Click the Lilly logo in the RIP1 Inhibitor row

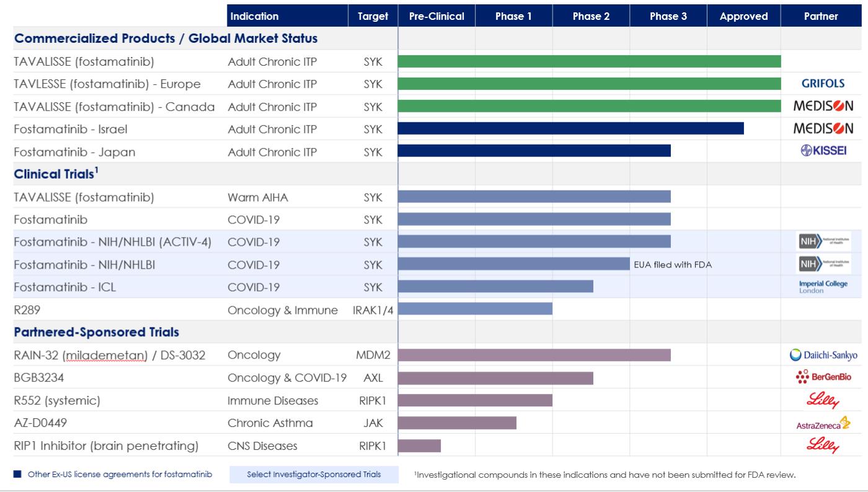(823, 445)
